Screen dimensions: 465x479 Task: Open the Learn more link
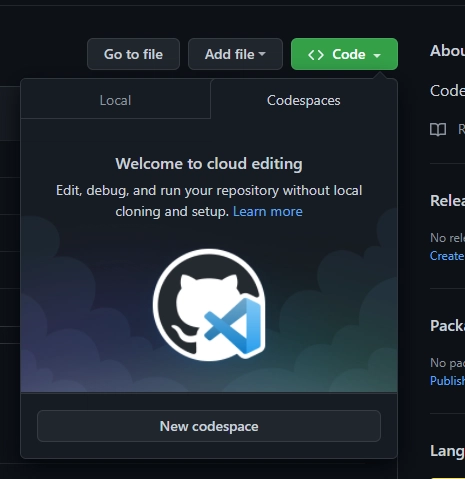click(268, 211)
